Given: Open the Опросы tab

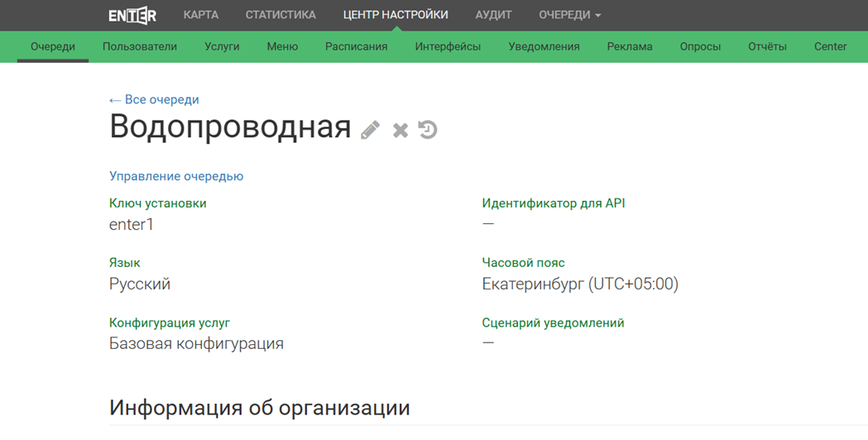Looking at the screenshot, I should point(700,46).
